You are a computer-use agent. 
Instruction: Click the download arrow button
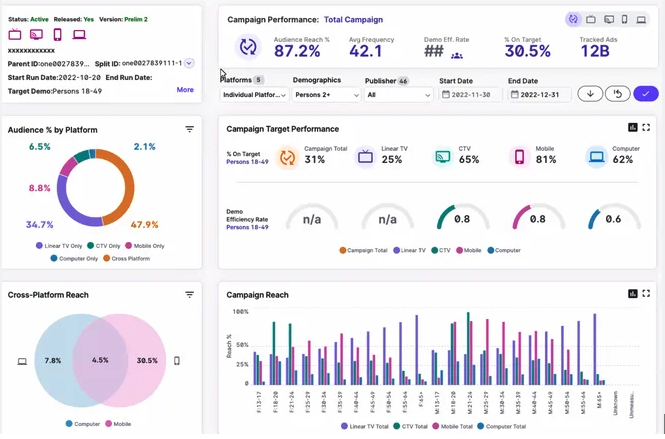[x=590, y=94]
